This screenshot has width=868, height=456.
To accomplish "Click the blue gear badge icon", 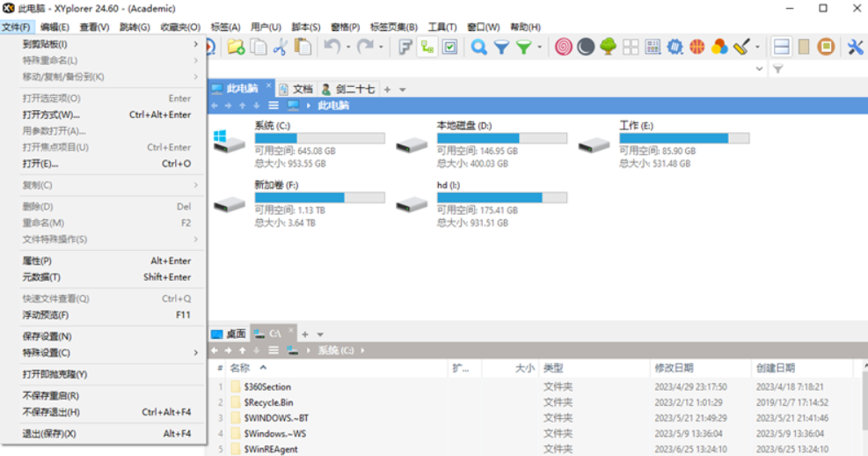I will (x=675, y=47).
